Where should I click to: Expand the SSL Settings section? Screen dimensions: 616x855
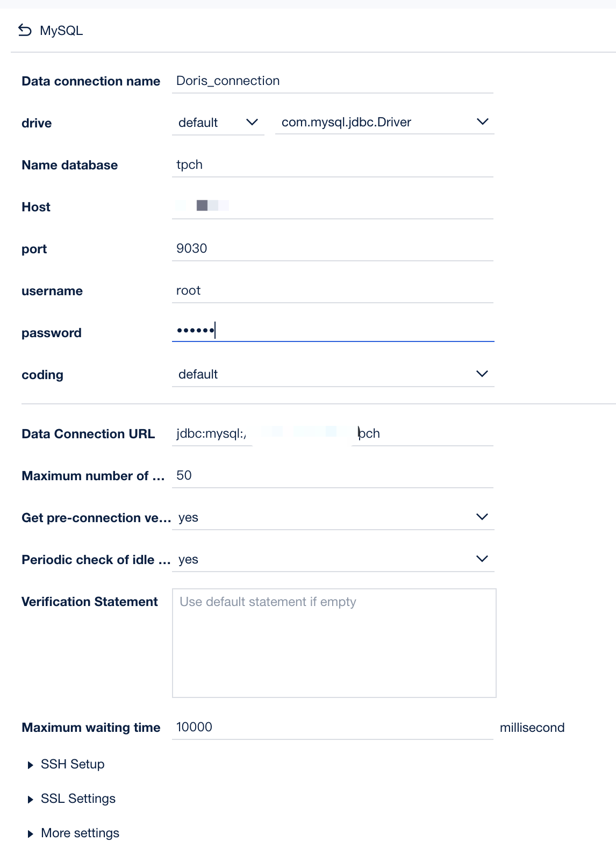click(x=78, y=798)
